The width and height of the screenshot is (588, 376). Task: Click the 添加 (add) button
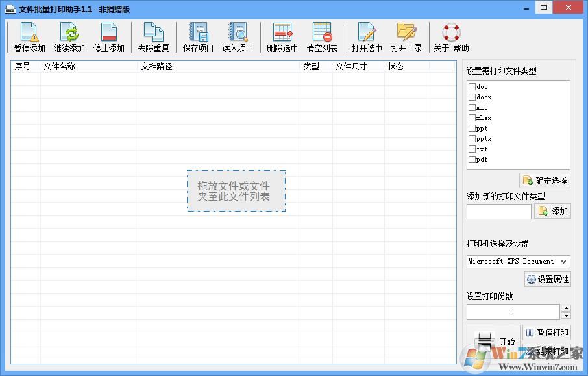point(553,210)
